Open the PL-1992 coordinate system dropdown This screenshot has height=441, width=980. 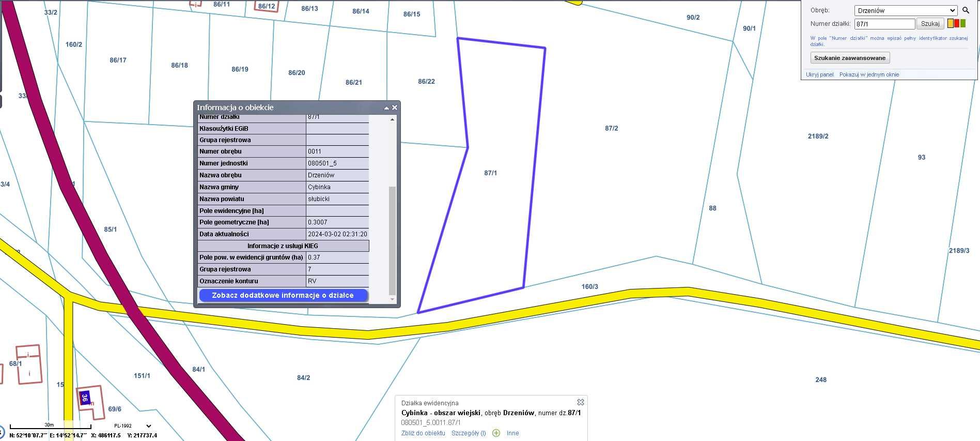point(133,426)
